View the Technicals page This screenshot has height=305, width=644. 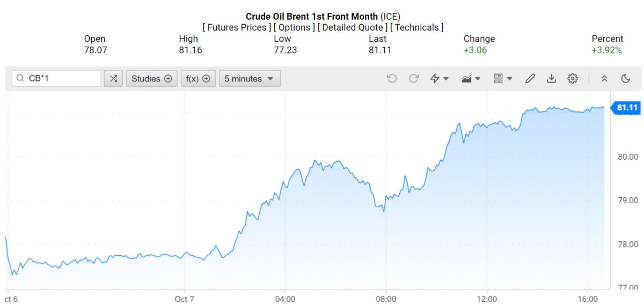click(417, 27)
